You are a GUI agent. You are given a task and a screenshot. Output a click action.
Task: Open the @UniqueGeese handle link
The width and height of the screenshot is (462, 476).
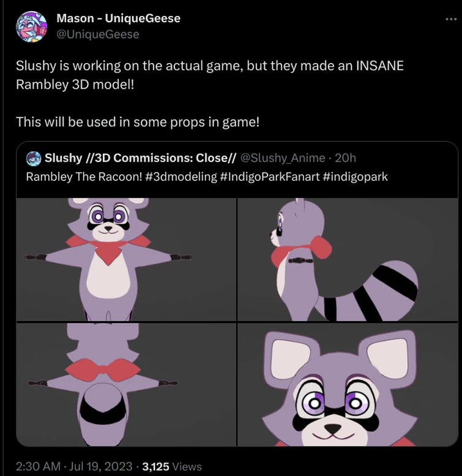click(98, 34)
